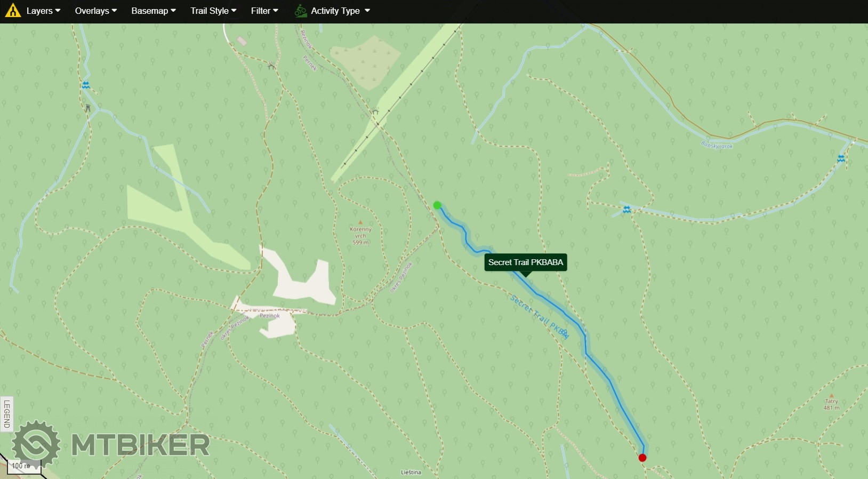Click the water icon beside Babsky jarok stream
Viewport: 868px width, 479px height.
click(x=841, y=158)
